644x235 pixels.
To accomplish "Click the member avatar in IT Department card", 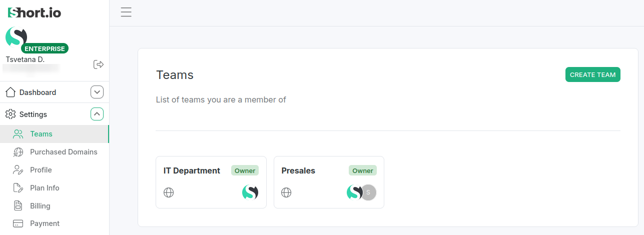I will click(x=250, y=192).
